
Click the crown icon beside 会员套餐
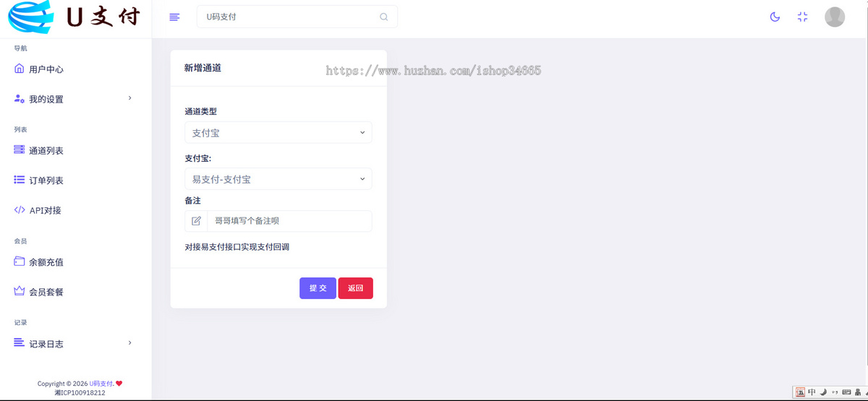(20, 291)
